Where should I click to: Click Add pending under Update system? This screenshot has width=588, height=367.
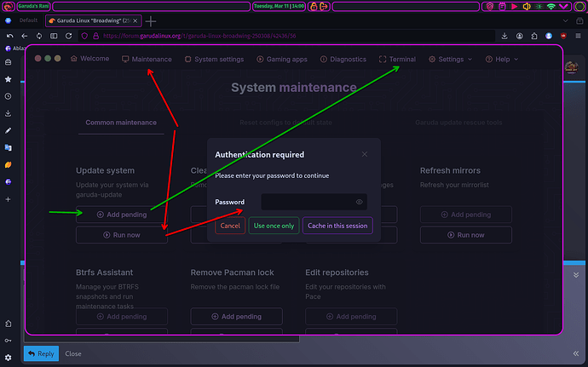(122, 215)
